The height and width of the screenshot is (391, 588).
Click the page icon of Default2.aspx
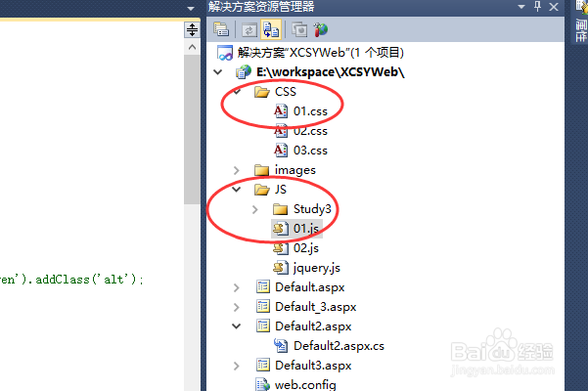click(x=262, y=326)
